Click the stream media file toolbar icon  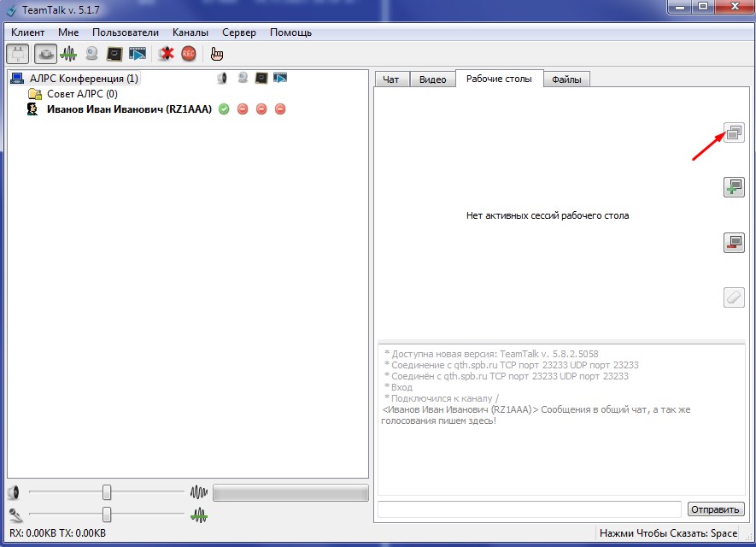137,54
